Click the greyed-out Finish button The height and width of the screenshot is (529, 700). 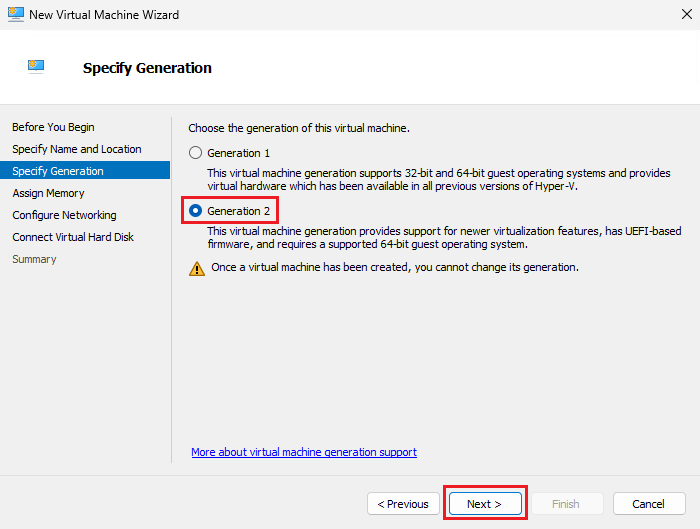coord(565,504)
